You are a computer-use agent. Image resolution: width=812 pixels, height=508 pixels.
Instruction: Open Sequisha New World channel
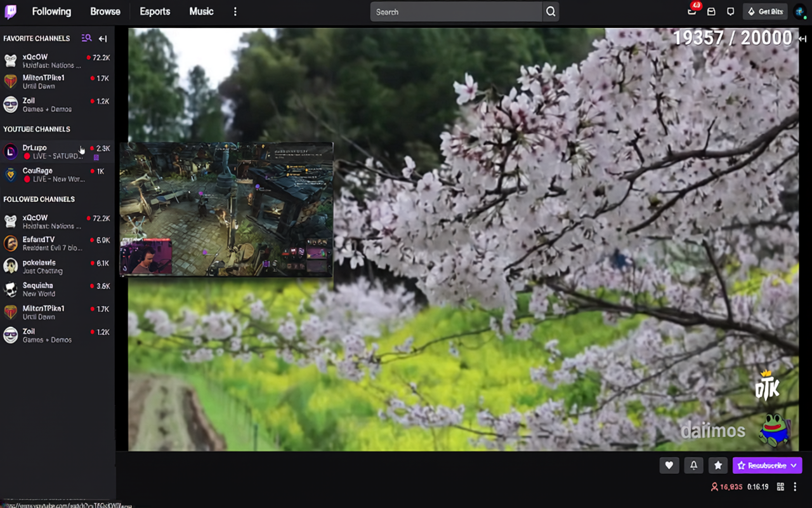[57, 289]
